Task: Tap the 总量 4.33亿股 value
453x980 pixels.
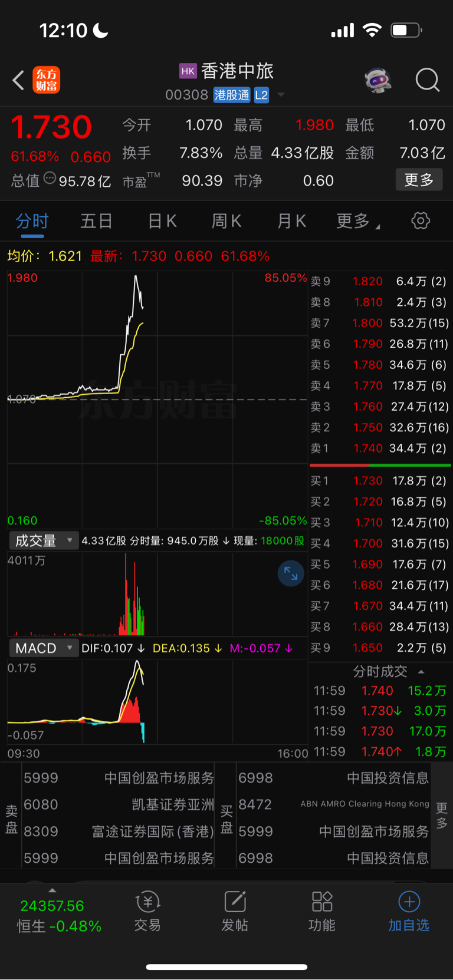Action: 302,153
